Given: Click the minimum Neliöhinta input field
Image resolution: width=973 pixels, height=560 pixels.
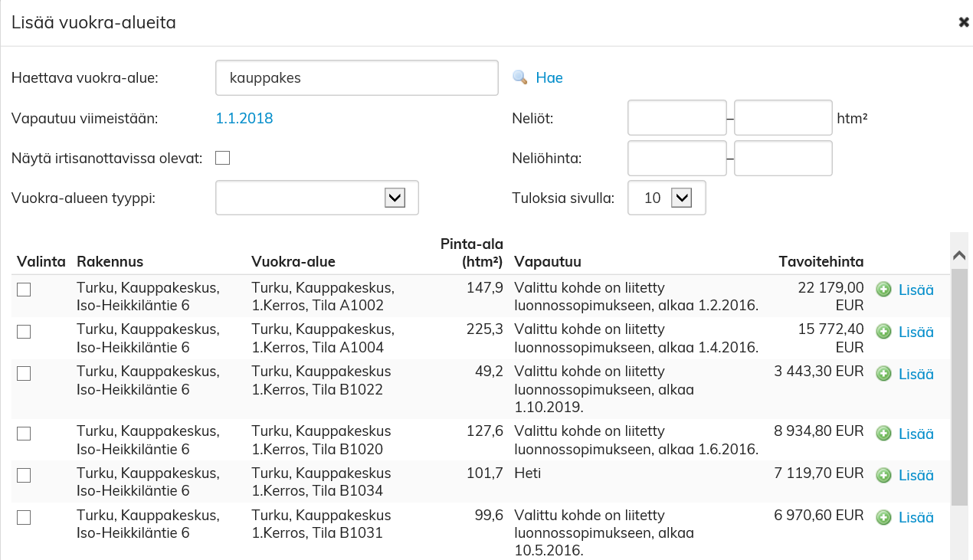Looking at the screenshot, I should (677, 158).
